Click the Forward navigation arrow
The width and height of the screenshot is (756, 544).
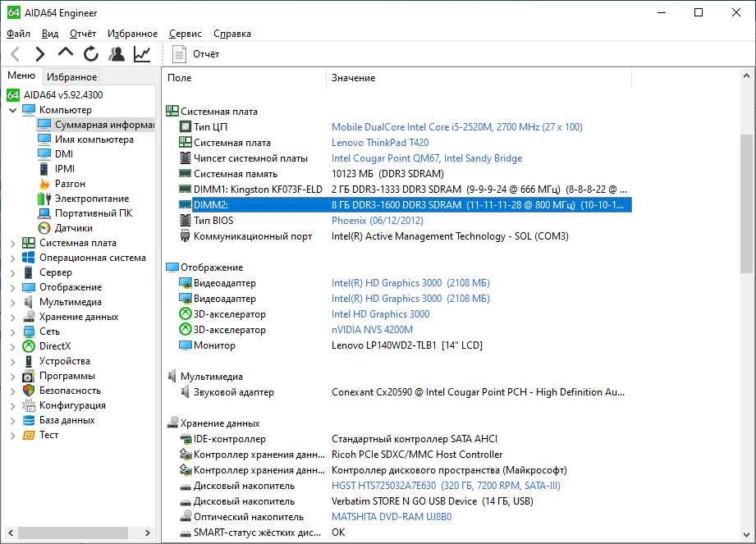(x=40, y=54)
